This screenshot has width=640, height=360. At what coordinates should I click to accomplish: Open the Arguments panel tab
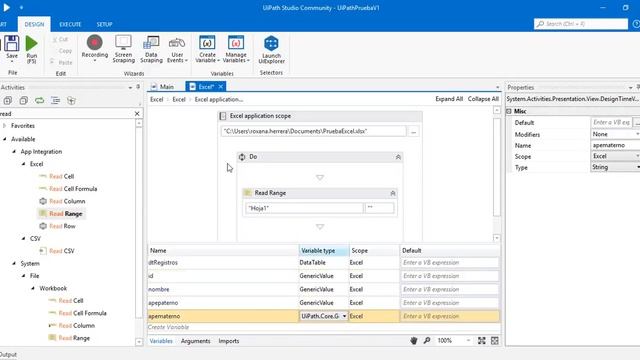(196, 341)
